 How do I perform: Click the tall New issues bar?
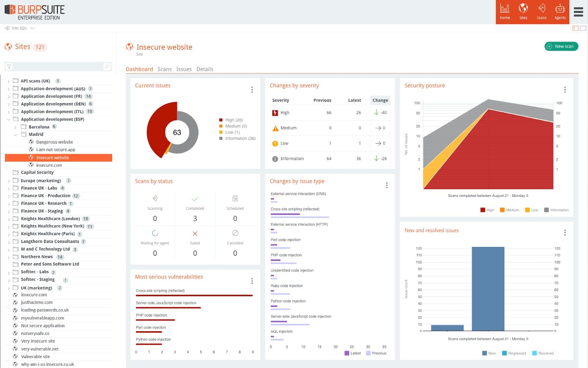click(488, 289)
